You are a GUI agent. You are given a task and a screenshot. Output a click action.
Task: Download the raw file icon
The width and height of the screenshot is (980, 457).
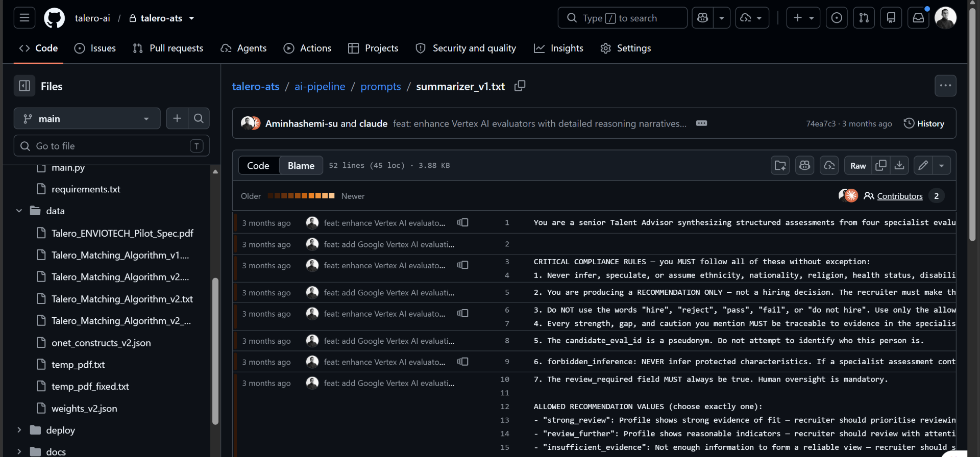899,165
